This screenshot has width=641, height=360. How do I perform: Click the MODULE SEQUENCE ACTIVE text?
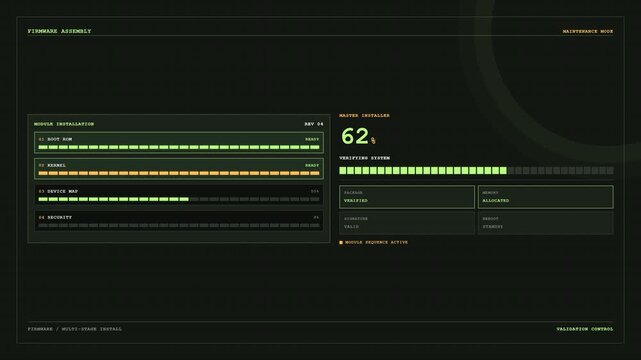click(x=376, y=242)
